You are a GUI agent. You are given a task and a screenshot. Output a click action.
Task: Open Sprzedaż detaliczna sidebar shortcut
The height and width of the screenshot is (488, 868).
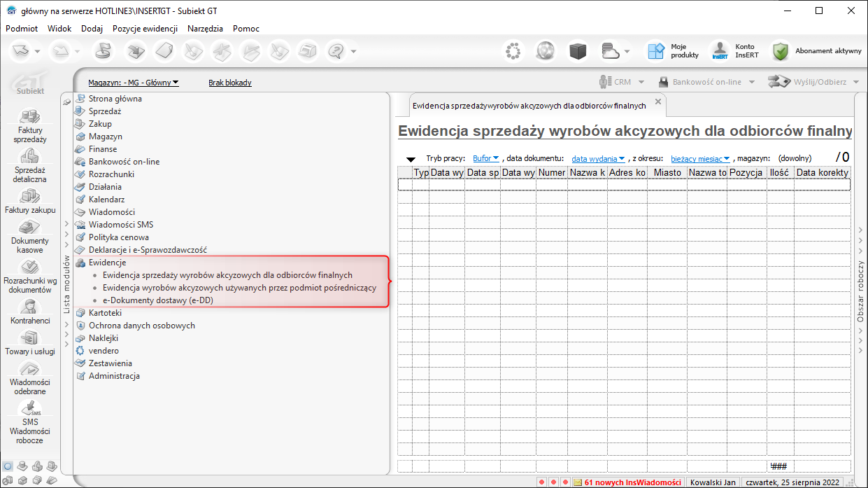(30, 166)
